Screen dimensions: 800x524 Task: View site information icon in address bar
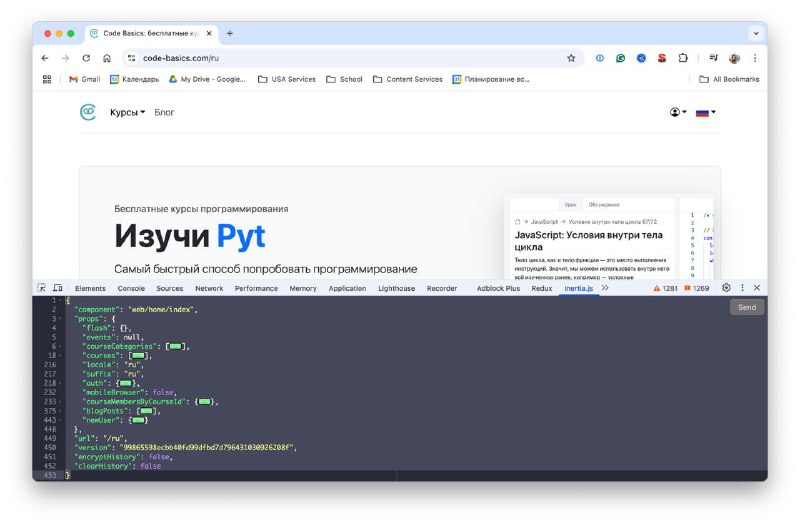pyautogui.click(x=132, y=58)
